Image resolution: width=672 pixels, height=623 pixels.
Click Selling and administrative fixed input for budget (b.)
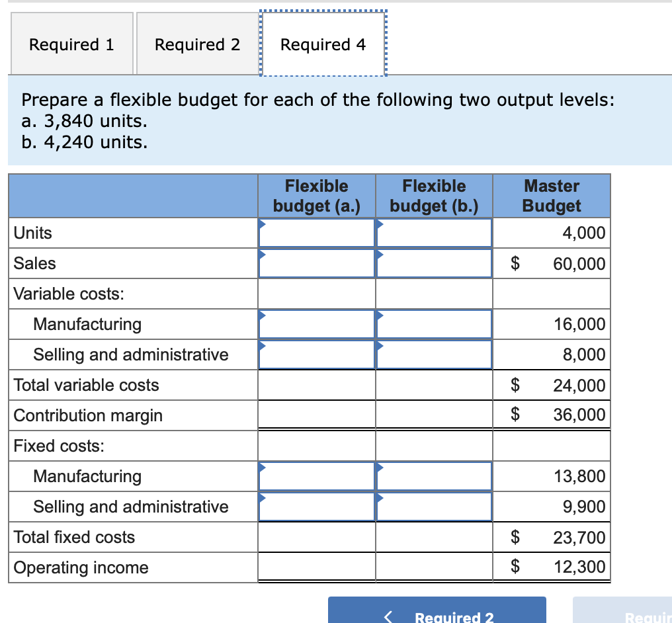(x=434, y=506)
